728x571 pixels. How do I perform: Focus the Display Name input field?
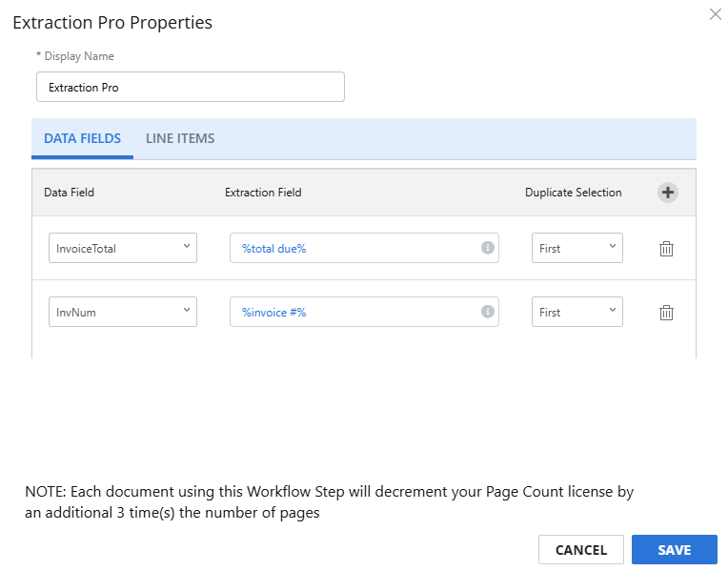click(191, 87)
